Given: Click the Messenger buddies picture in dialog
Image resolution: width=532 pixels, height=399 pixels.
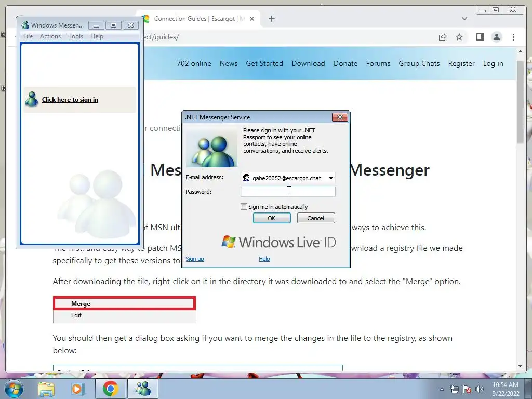Looking at the screenshot, I should (x=212, y=148).
